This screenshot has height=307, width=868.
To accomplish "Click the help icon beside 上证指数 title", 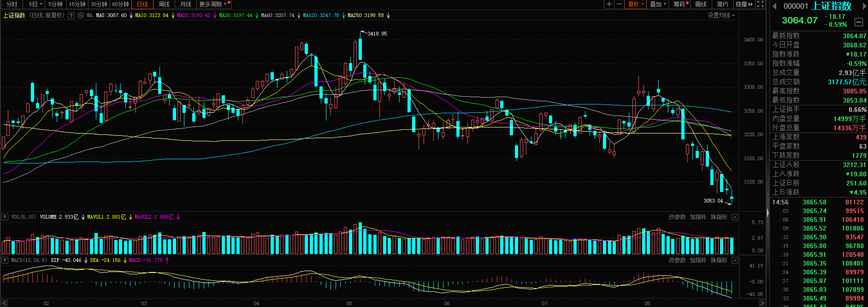I will pyautogui.click(x=71, y=15).
